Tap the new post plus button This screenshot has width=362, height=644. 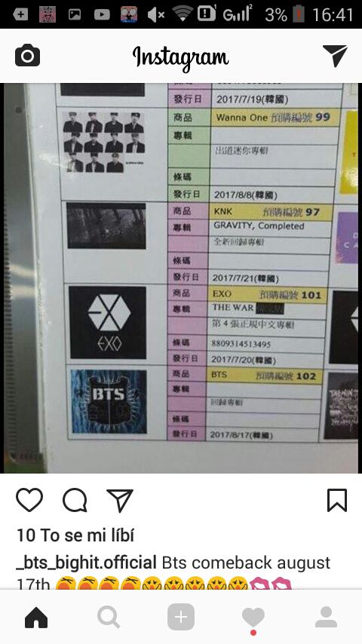point(181,617)
